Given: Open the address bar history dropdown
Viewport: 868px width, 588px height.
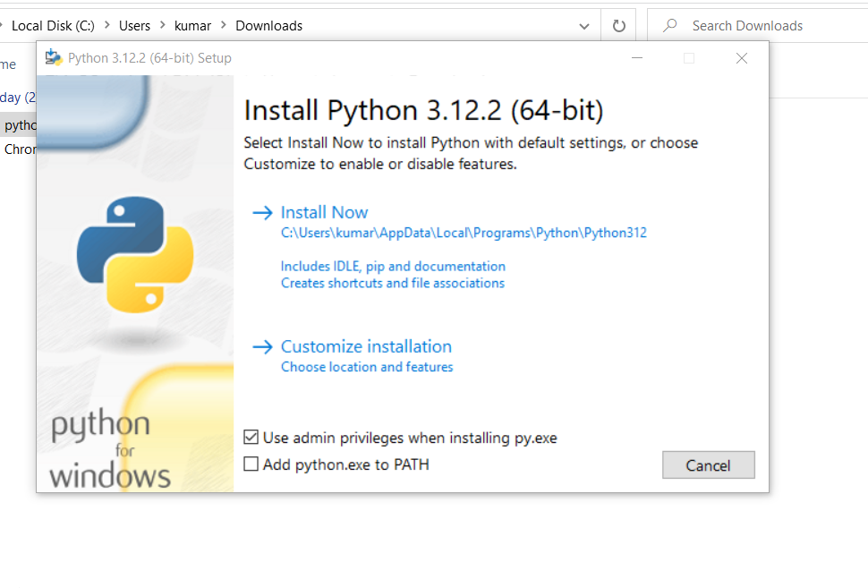Looking at the screenshot, I should pos(584,26).
